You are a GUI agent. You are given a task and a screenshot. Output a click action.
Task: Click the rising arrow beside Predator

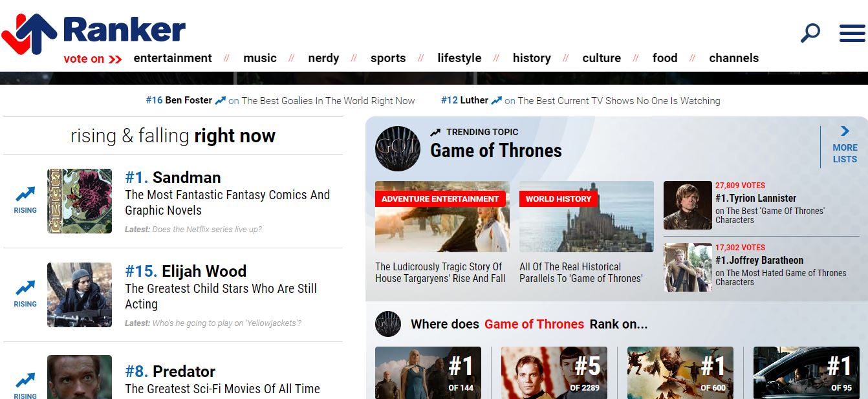click(25, 380)
